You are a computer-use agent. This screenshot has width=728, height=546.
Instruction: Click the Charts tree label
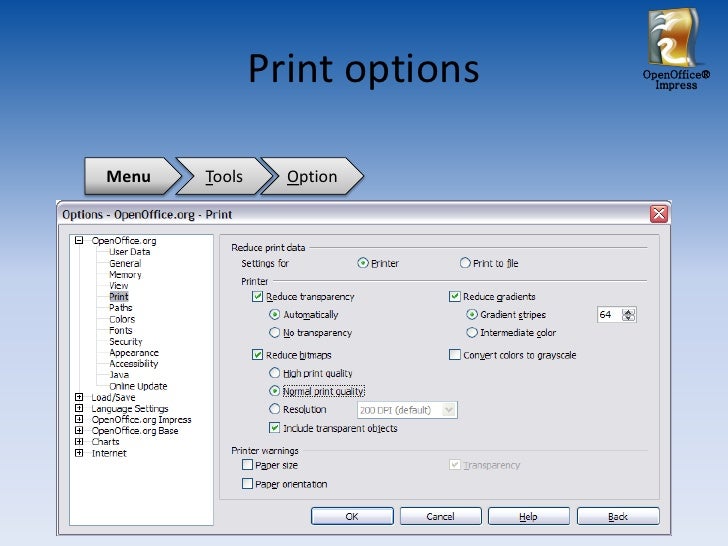(105, 442)
